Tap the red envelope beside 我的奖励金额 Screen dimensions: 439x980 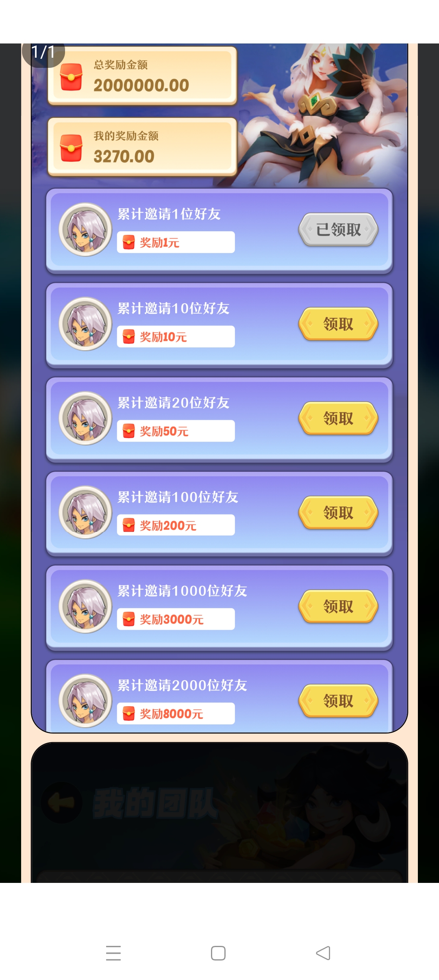[x=71, y=148]
